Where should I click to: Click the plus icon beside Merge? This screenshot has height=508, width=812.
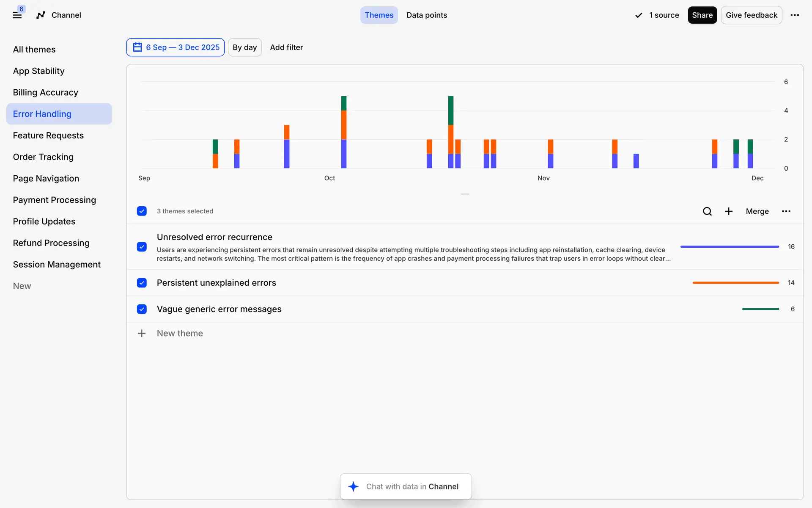point(729,211)
